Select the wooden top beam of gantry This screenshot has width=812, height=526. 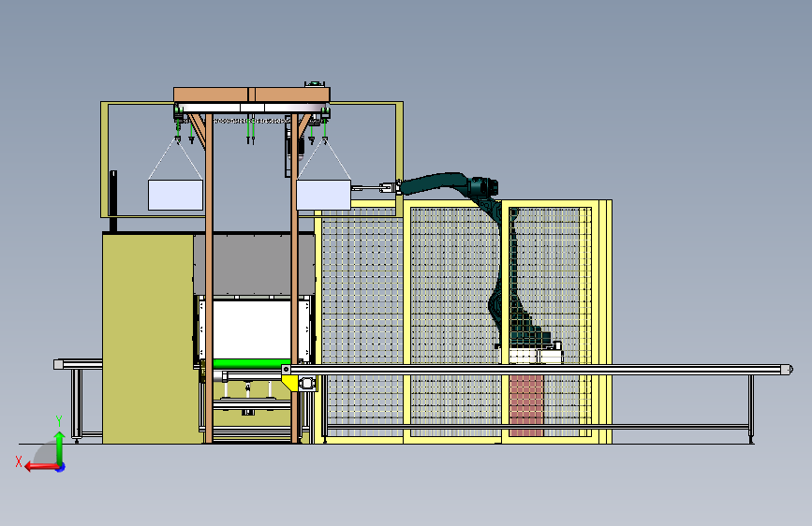(252, 95)
